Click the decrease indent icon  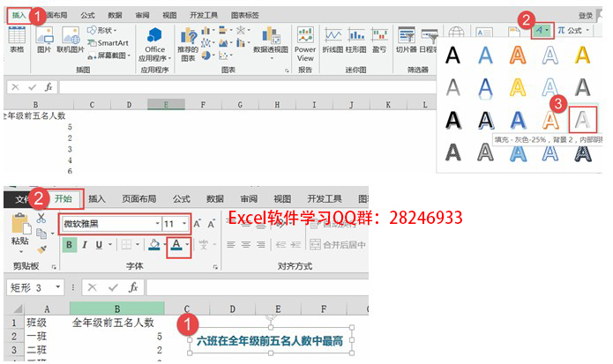point(280,244)
